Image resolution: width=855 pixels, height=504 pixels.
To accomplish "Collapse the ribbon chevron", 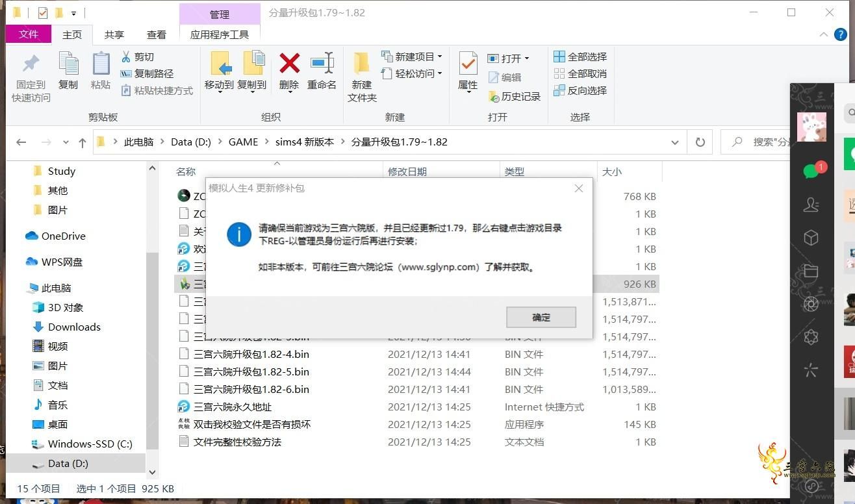I will point(823,34).
